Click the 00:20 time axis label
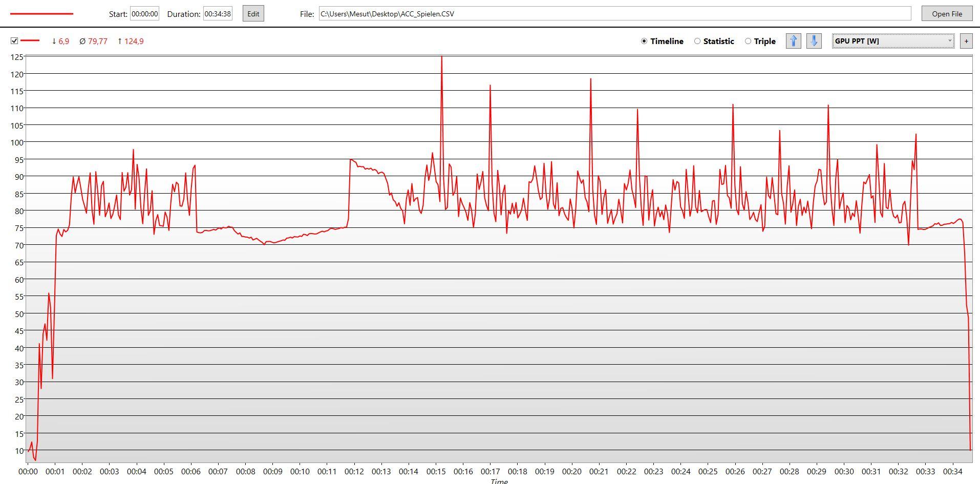 tap(572, 471)
